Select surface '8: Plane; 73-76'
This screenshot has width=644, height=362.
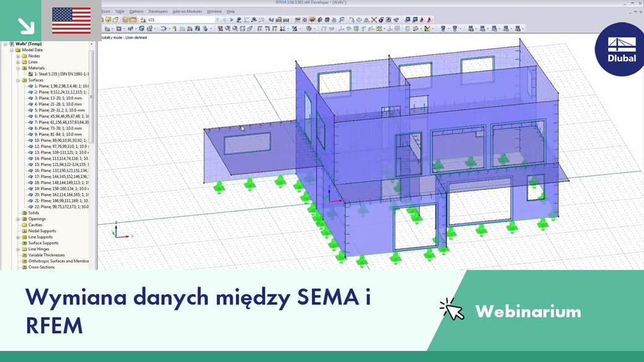pyautogui.click(x=58, y=128)
